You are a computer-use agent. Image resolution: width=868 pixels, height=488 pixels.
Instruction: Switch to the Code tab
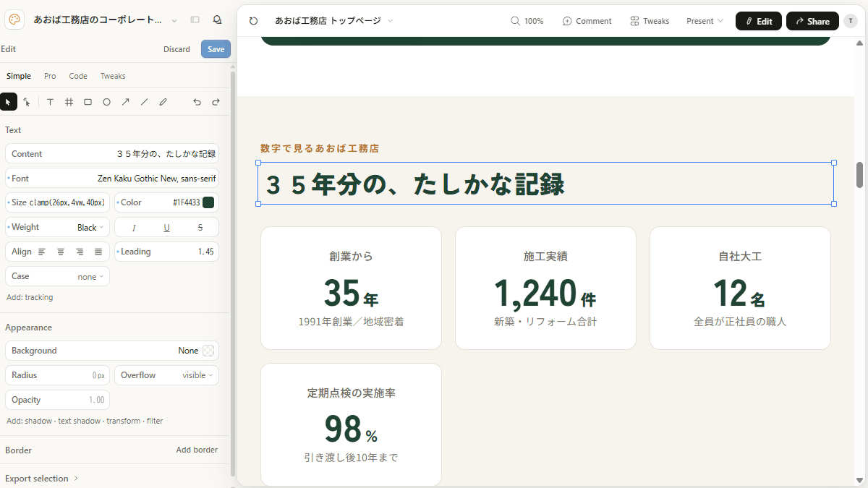coord(78,76)
